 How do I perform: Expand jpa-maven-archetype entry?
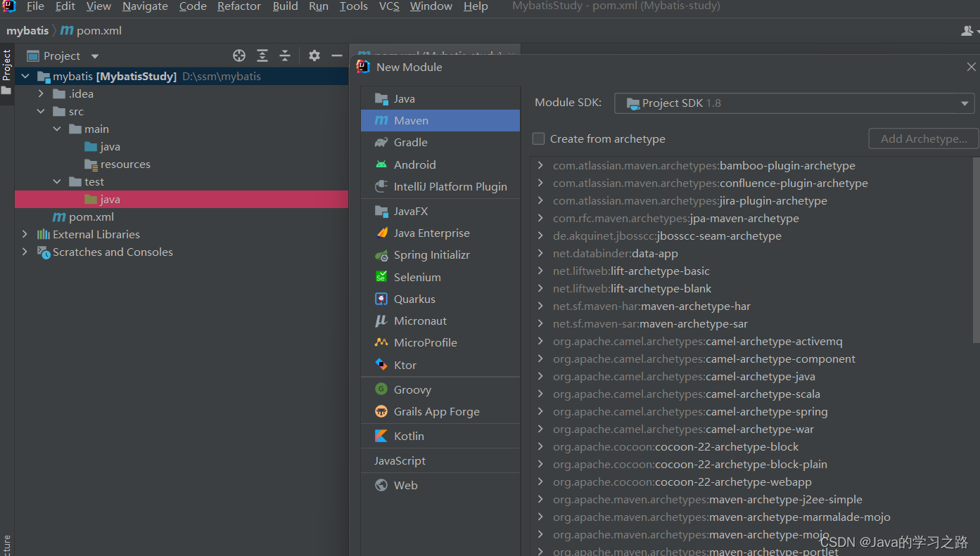[x=540, y=218]
